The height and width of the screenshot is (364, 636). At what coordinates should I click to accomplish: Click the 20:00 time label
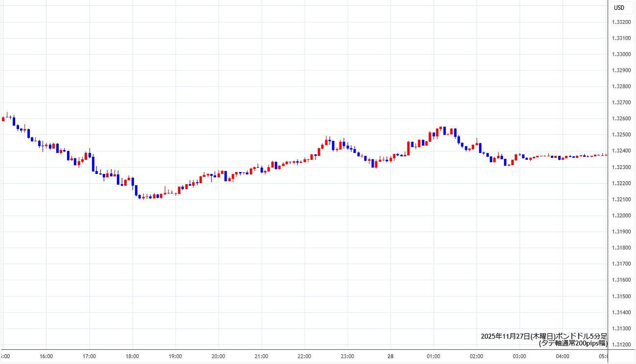(218, 356)
